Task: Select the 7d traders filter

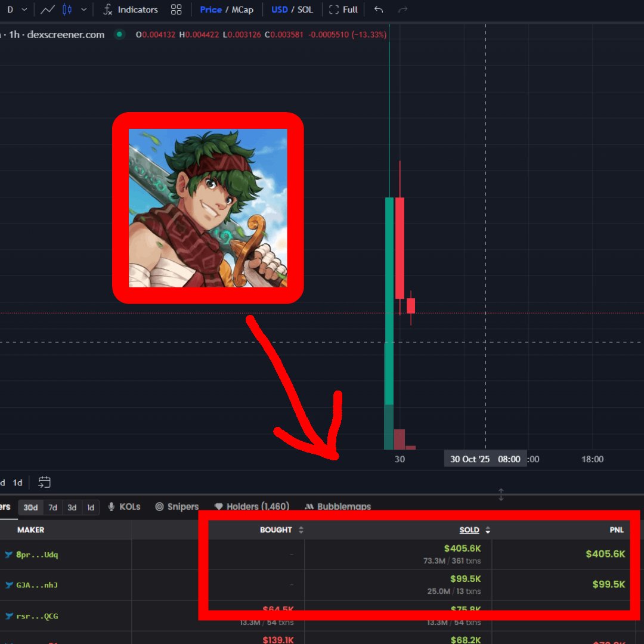Action: click(52, 507)
